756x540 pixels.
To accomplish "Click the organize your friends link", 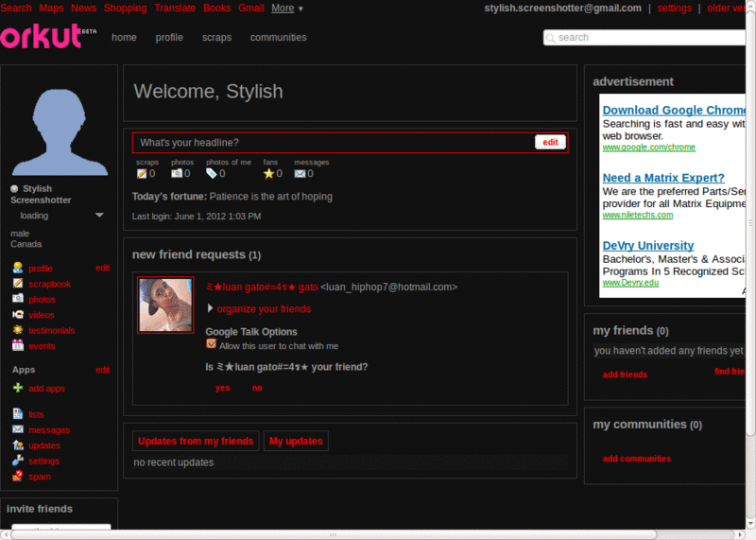I will pyautogui.click(x=264, y=309).
